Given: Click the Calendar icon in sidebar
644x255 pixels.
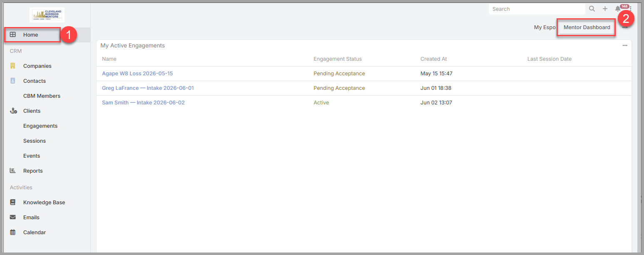Looking at the screenshot, I should coord(13,233).
